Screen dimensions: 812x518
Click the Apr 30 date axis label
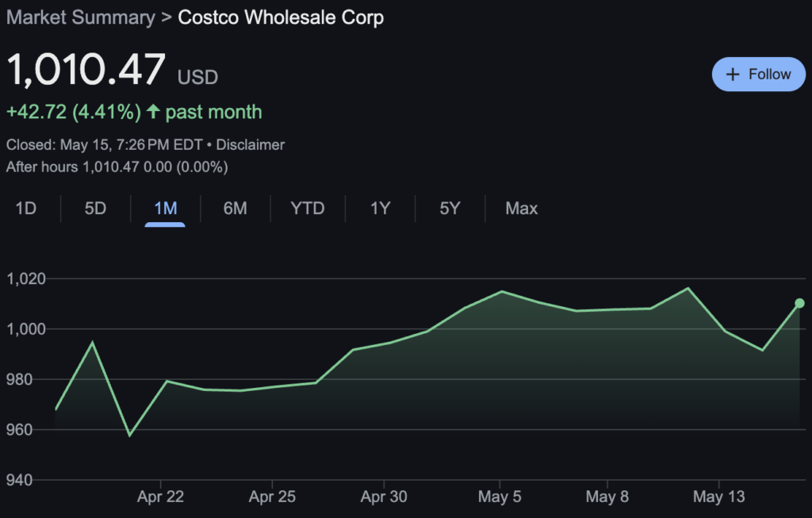pyautogui.click(x=384, y=497)
